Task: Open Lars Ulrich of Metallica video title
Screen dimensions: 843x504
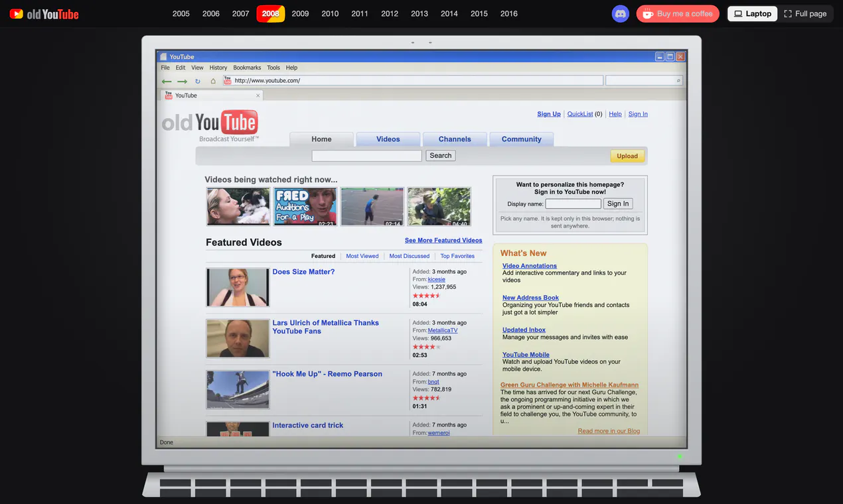Action: click(x=326, y=327)
